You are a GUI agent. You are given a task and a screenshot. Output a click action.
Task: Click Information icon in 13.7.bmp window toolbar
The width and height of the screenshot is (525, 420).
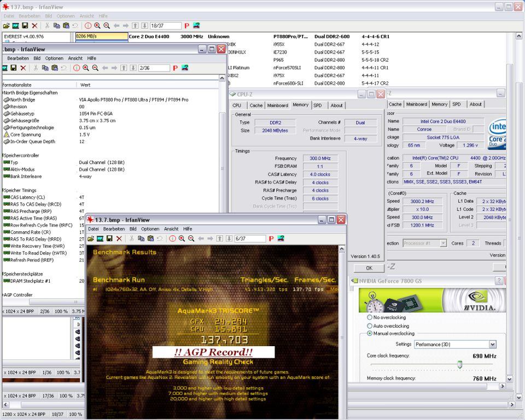coord(172,238)
